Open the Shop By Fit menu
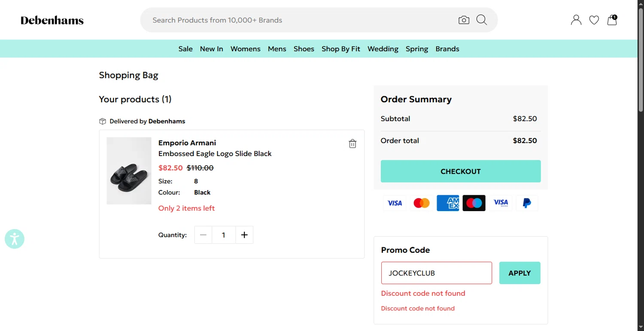 [341, 49]
